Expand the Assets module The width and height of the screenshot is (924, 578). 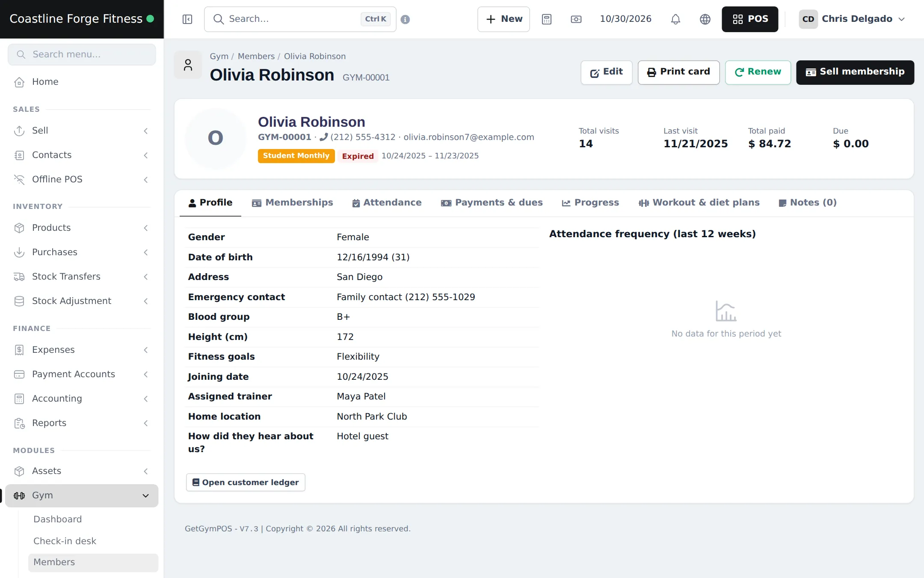tap(82, 471)
